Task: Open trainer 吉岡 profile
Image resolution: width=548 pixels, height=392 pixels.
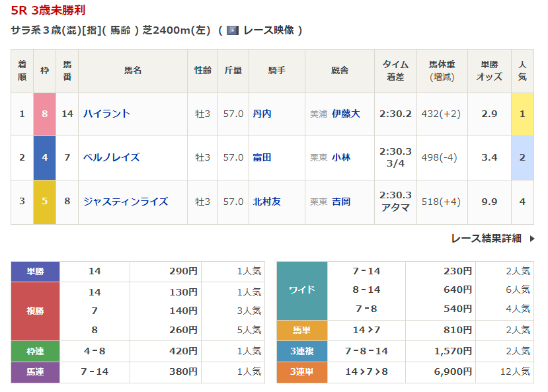Action: point(341,202)
